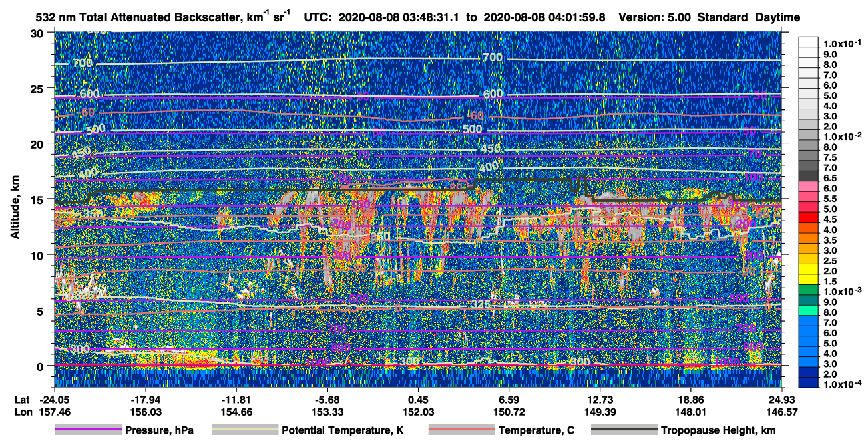Click the 'Altitude, km' axis label
The height and width of the screenshot is (445, 868).
15,209
